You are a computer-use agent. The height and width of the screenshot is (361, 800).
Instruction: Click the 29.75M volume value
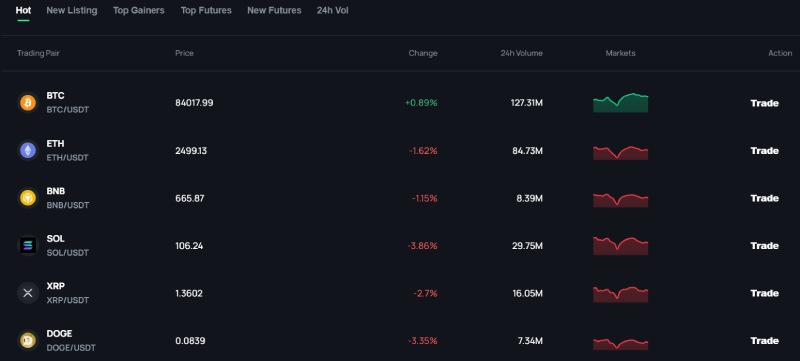(x=528, y=246)
